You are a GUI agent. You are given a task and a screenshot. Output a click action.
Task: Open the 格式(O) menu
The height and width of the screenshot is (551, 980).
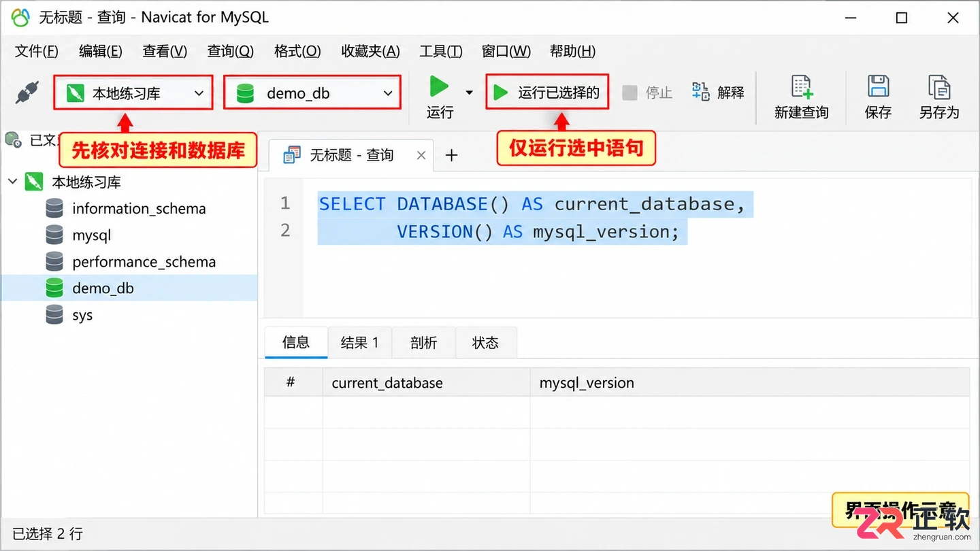[297, 51]
